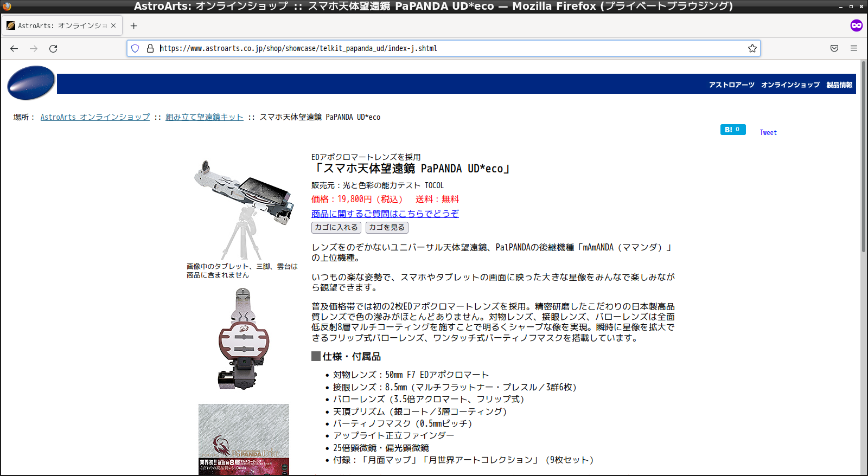Click the spec line アップライト正立ファインダー
This screenshot has width=868, height=476.
[x=394, y=435]
